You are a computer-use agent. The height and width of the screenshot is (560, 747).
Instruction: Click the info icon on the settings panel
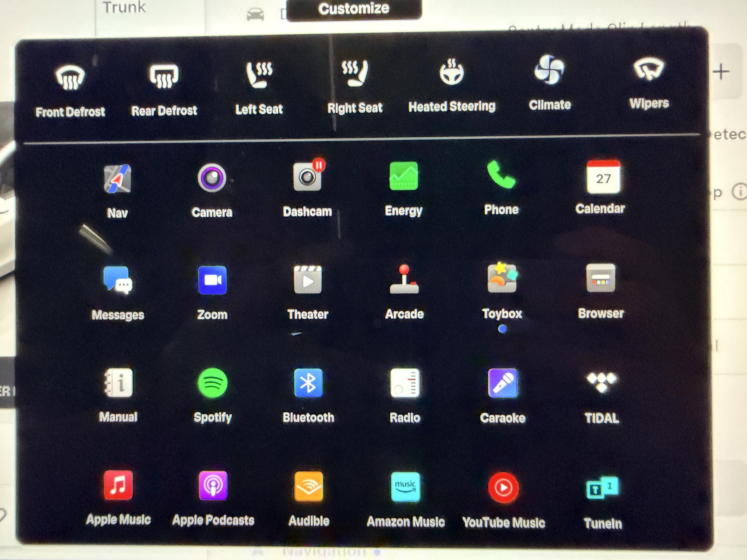click(x=740, y=191)
